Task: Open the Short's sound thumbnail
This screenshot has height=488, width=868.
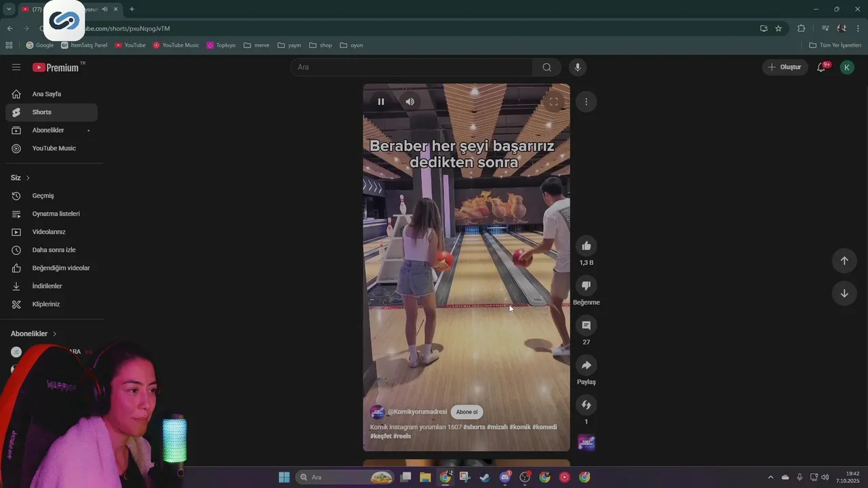Action: 587,443
